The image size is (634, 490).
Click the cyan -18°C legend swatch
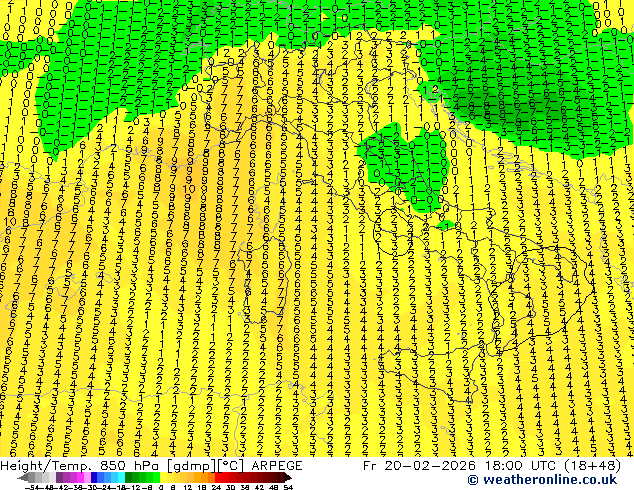122,477
